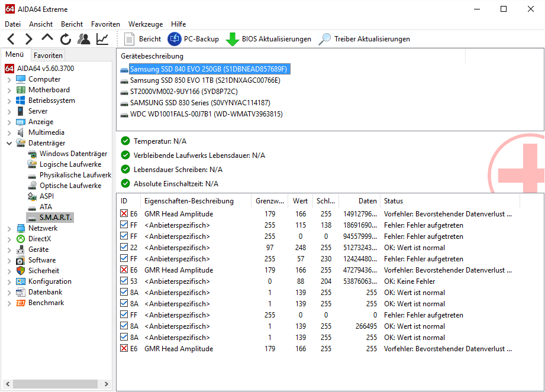Select the Multimedia tree item

click(x=46, y=132)
